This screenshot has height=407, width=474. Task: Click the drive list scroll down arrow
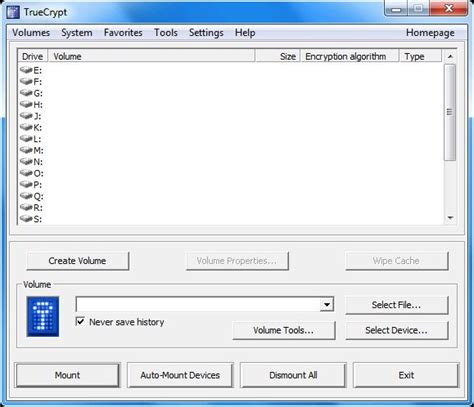[450, 218]
